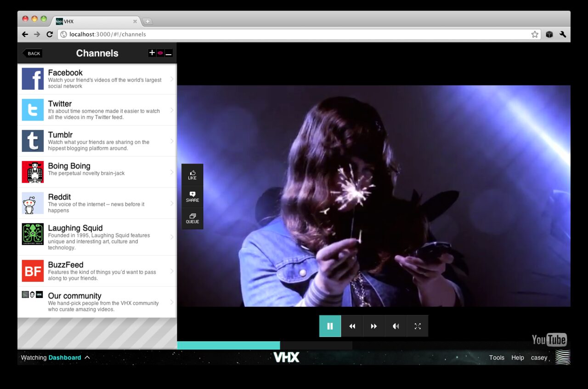Like the current video

tap(192, 175)
